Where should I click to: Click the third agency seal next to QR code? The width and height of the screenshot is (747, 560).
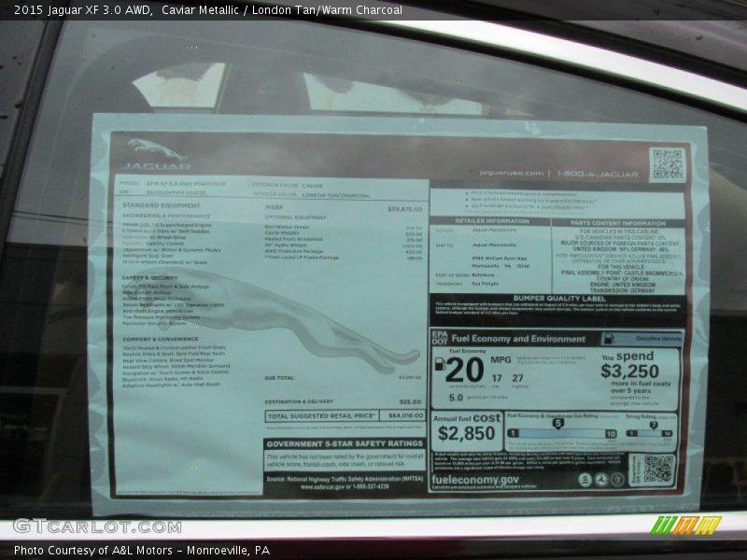[x=617, y=480]
